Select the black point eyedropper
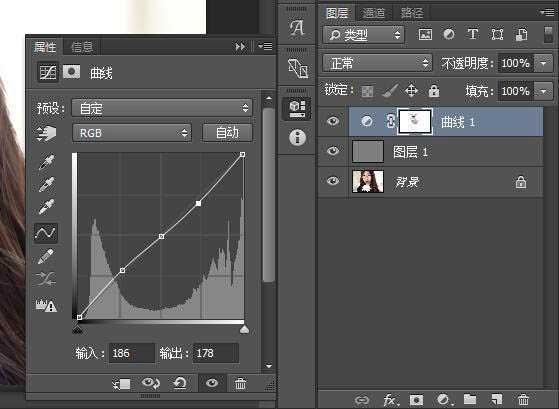 click(x=46, y=162)
